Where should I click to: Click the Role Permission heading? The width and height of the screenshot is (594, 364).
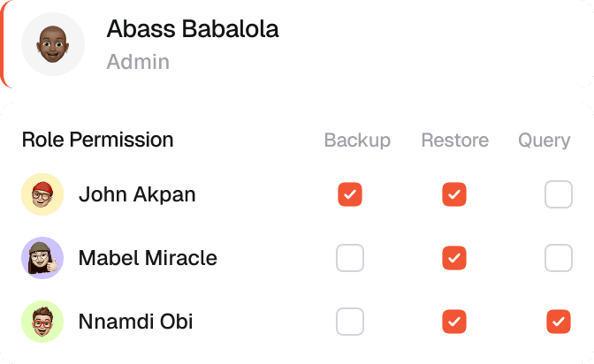point(97,140)
